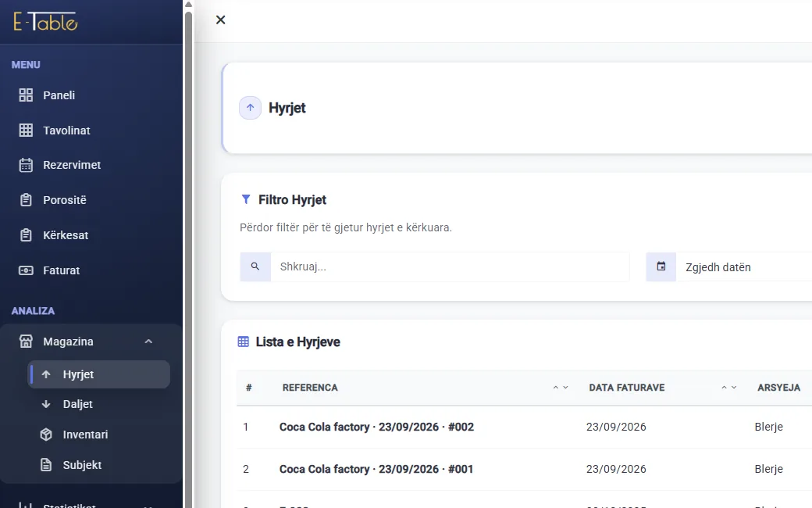Screen dimensions: 812x508
Task: Click reference Coca Cola factory #002
Action: click(376, 427)
